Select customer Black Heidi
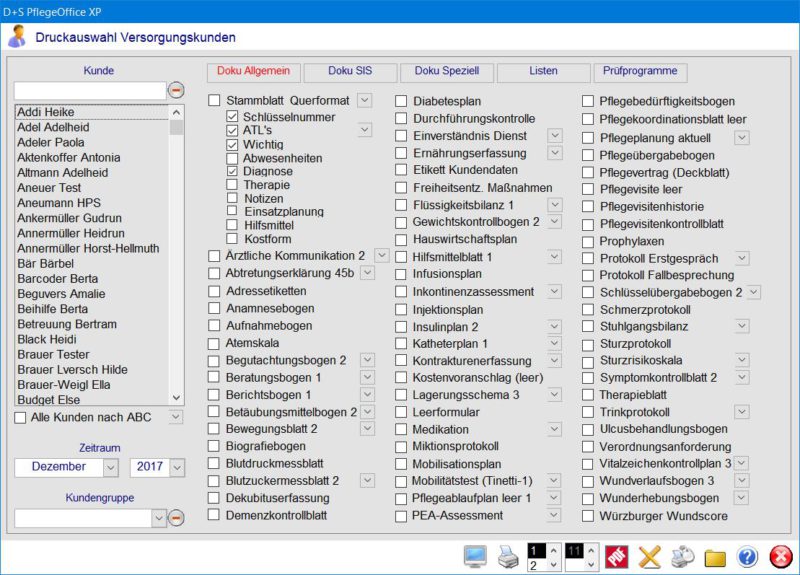The height and width of the screenshot is (575, 800). point(92,339)
